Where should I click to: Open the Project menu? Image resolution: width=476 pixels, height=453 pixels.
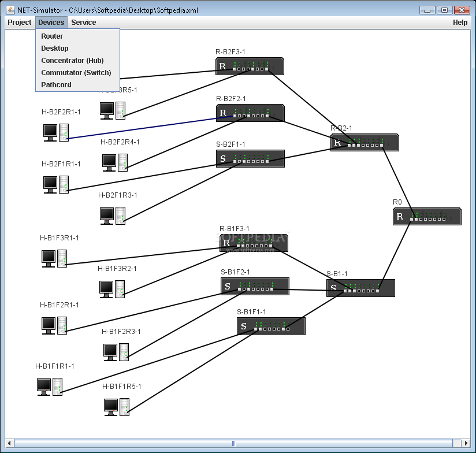(x=20, y=23)
